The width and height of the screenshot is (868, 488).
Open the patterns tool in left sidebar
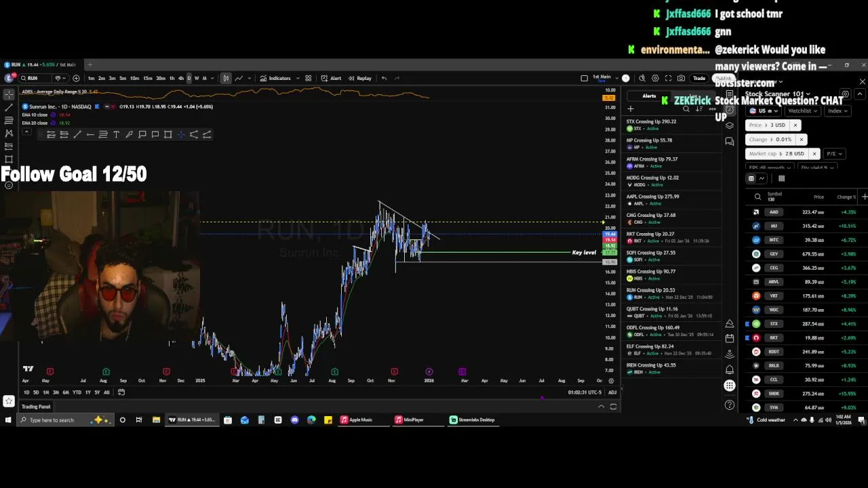(x=9, y=133)
